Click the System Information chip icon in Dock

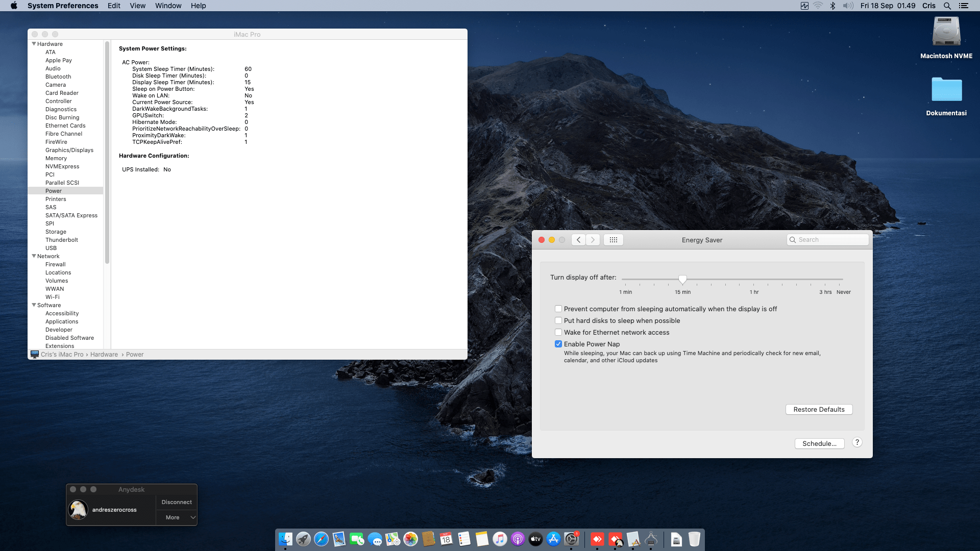[651, 539]
